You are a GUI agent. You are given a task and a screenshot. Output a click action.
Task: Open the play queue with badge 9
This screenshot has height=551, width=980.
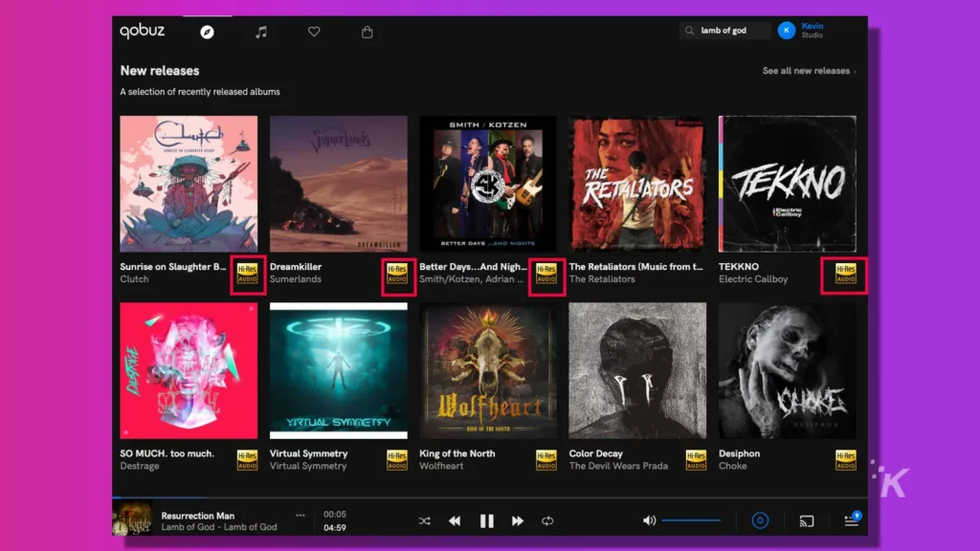point(851,520)
